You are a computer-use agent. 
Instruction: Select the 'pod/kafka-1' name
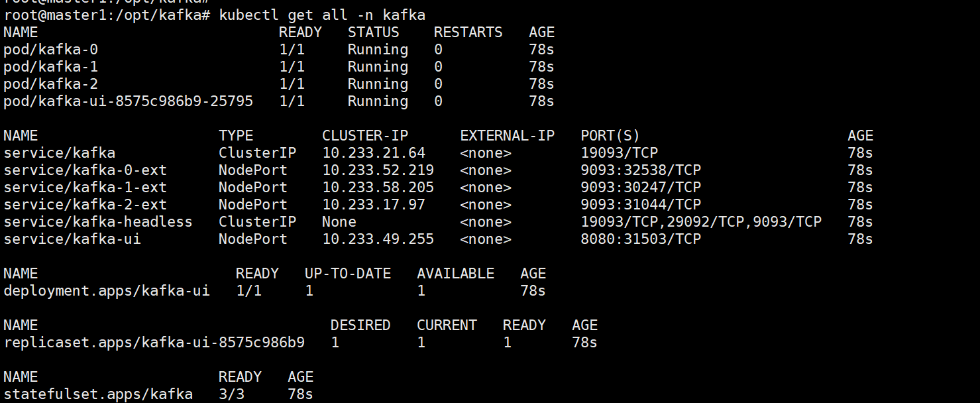[x=51, y=67]
